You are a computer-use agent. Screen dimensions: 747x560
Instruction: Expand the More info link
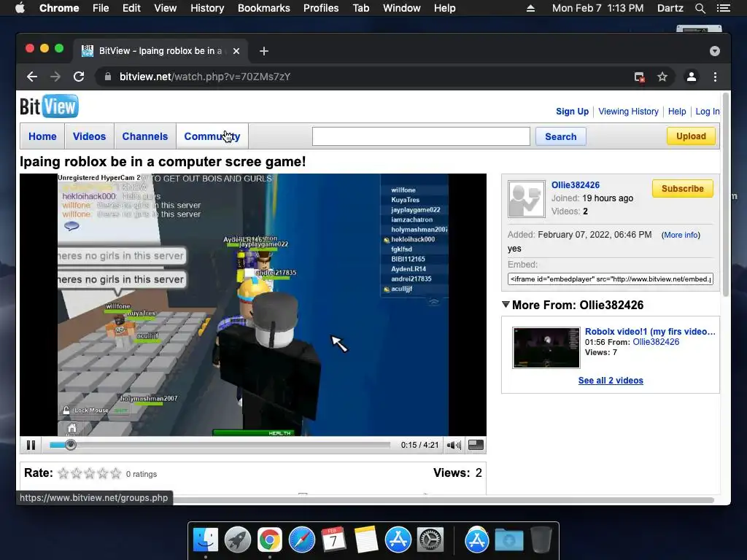click(681, 235)
